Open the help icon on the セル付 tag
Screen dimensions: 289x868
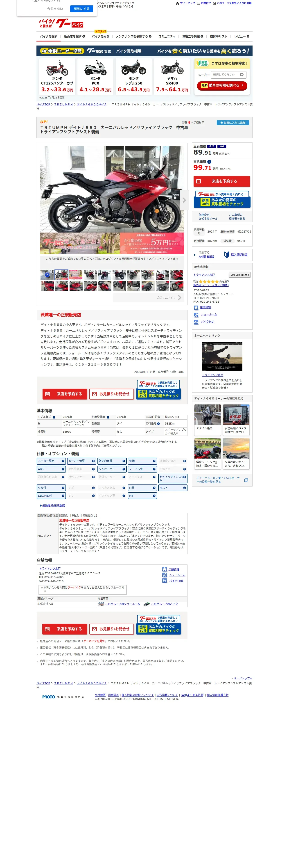point(63,488)
